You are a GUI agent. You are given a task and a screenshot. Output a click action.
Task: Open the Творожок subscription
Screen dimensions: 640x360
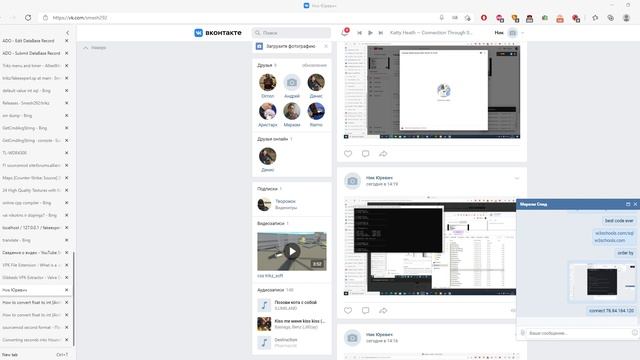point(285,201)
